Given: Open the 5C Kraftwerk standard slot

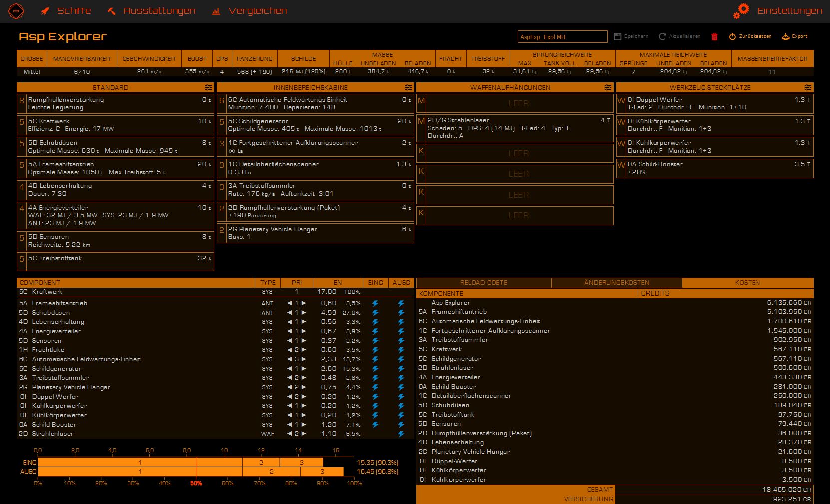Looking at the screenshot, I should point(115,125).
